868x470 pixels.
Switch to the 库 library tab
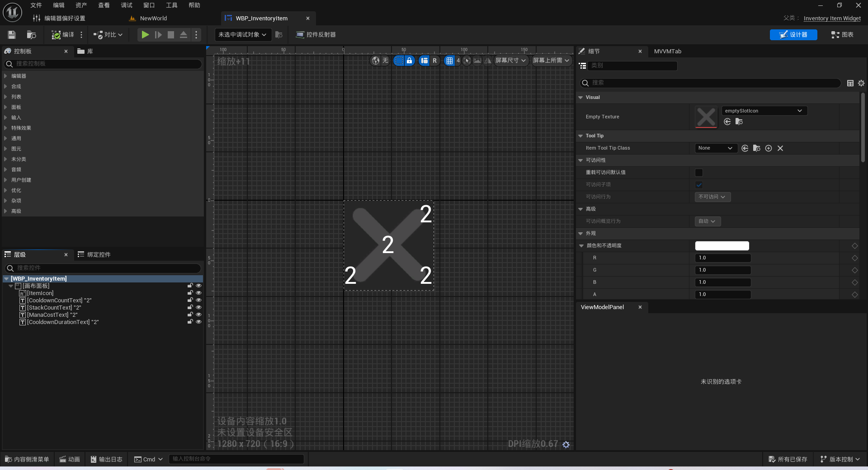pyautogui.click(x=85, y=52)
